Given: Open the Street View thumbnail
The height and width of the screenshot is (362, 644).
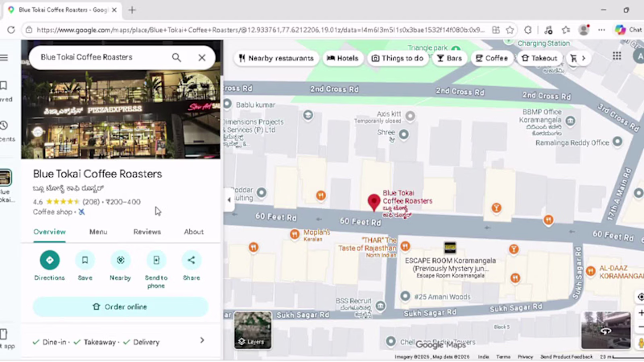Looking at the screenshot, I should point(606,330).
